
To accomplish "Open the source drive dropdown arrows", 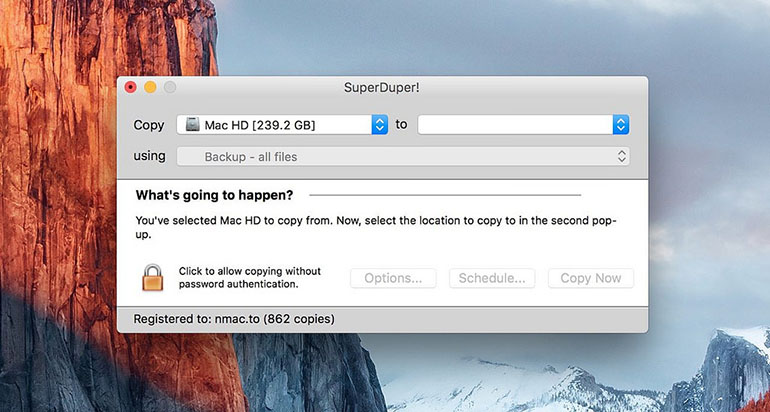I will (x=380, y=125).
